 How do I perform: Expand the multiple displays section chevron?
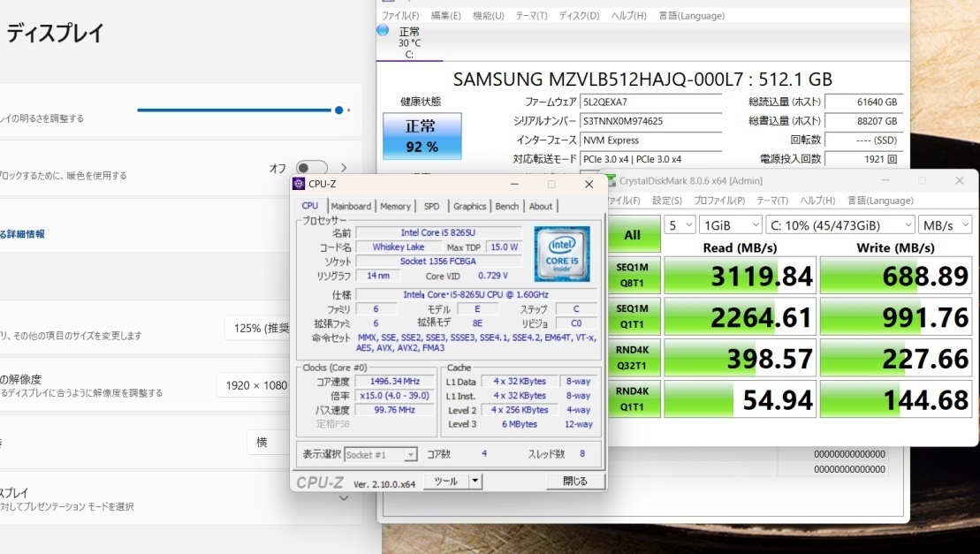(344, 498)
